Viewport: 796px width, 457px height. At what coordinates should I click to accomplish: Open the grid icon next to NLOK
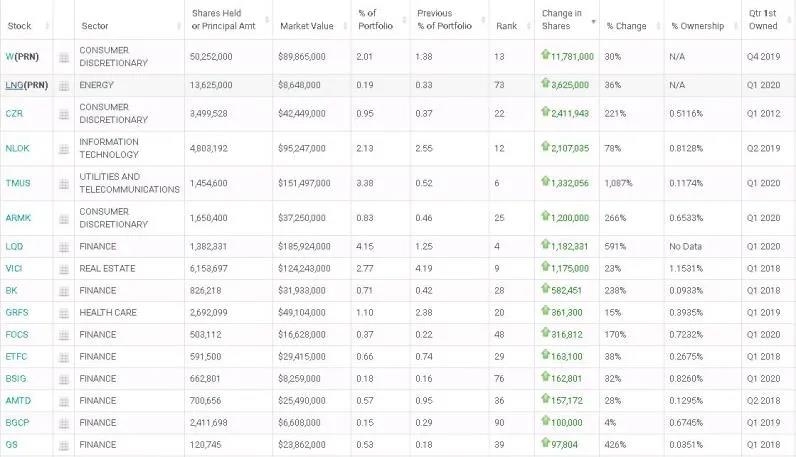[x=64, y=149]
